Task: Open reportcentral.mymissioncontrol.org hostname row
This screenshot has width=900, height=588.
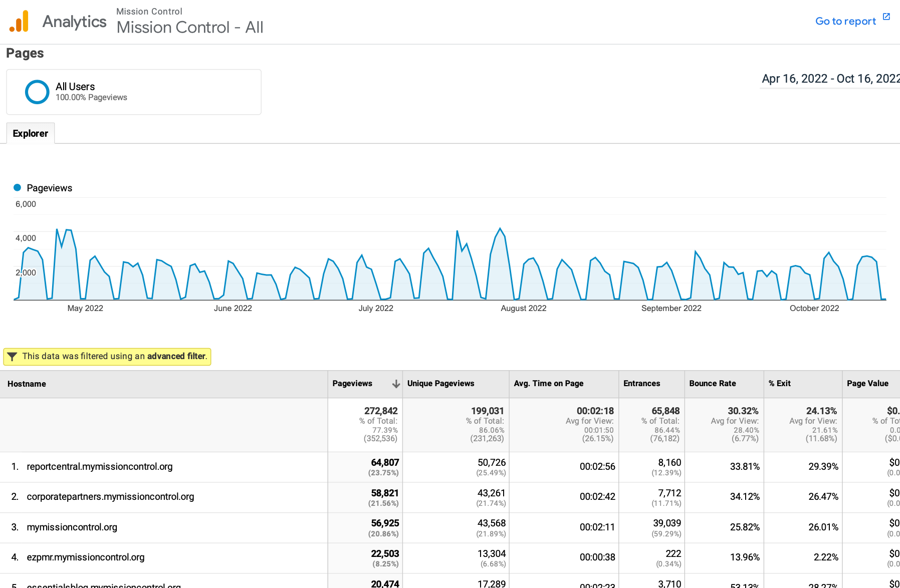Action: (100, 466)
